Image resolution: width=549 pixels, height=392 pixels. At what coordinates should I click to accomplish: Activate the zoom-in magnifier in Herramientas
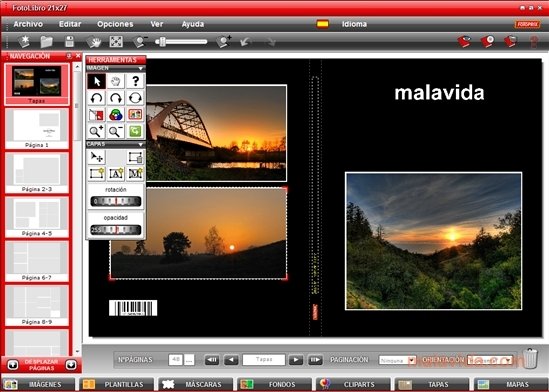point(96,131)
